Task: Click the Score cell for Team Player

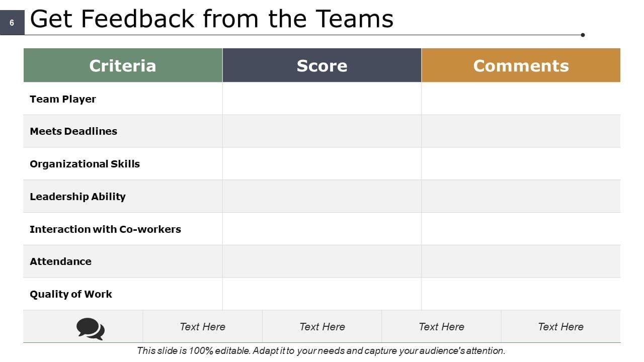Action: click(x=322, y=99)
